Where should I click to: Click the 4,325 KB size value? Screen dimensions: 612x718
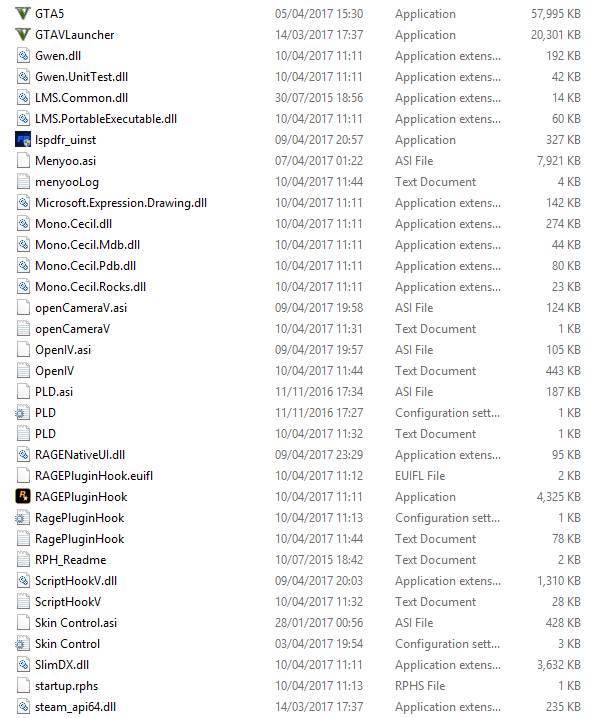coord(559,497)
